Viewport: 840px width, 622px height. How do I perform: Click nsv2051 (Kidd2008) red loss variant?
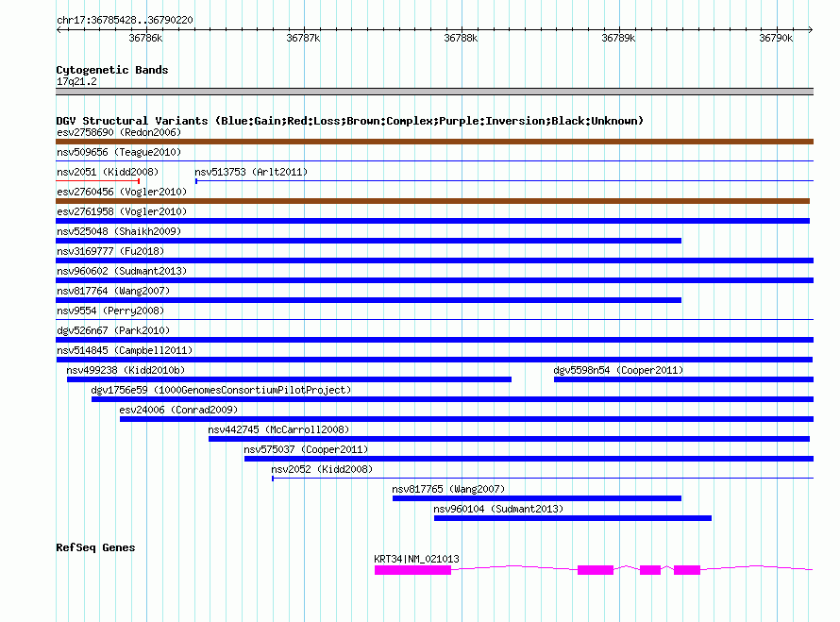pyautogui.click(x=98, y=181)
